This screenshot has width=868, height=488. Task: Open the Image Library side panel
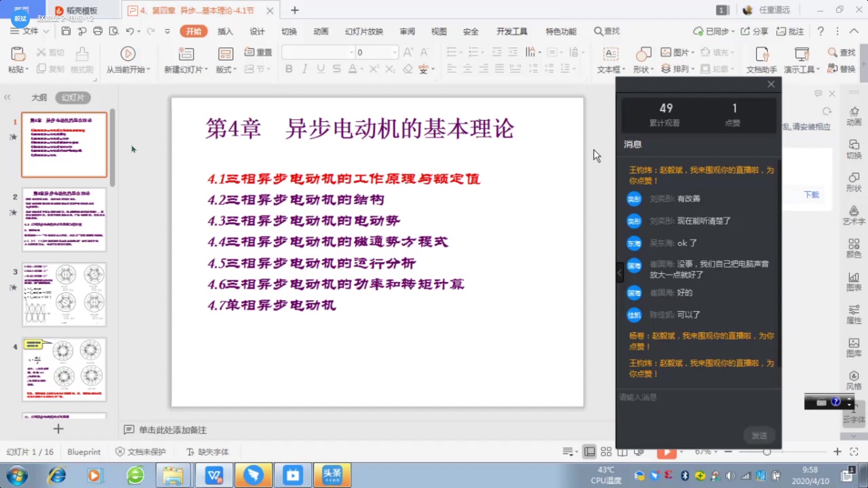tap(854, 347)
